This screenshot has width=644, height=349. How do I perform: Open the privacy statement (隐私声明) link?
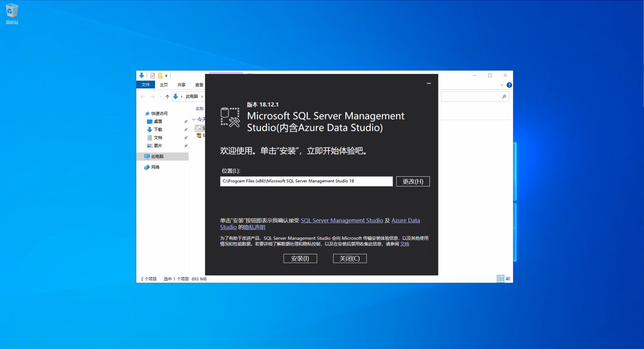click(x=254, y=227)
